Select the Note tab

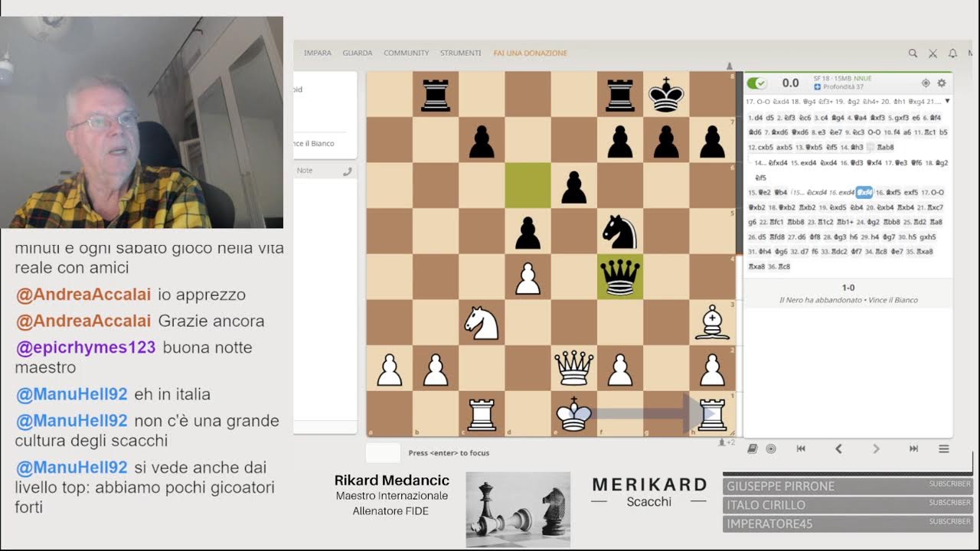[305, 171]
